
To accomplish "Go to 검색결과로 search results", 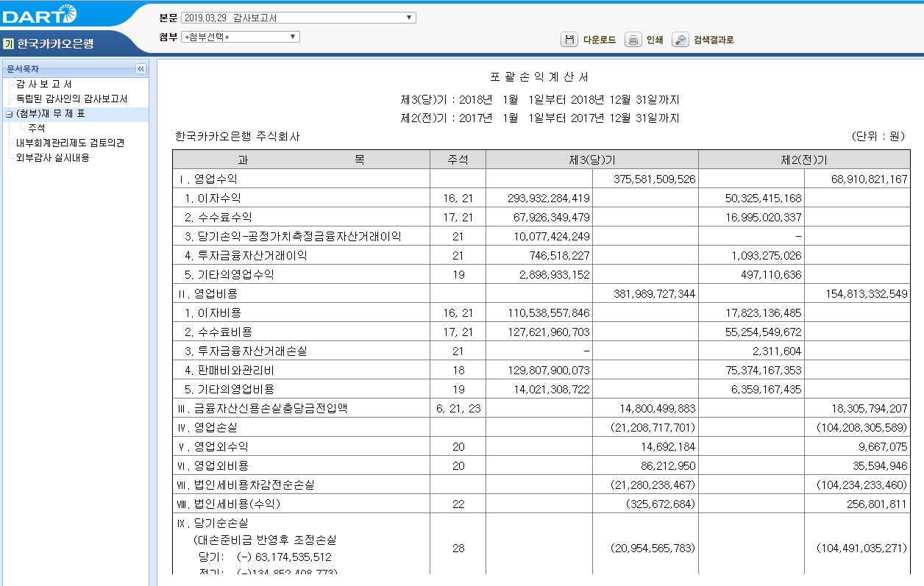I will tap(714, 40).
